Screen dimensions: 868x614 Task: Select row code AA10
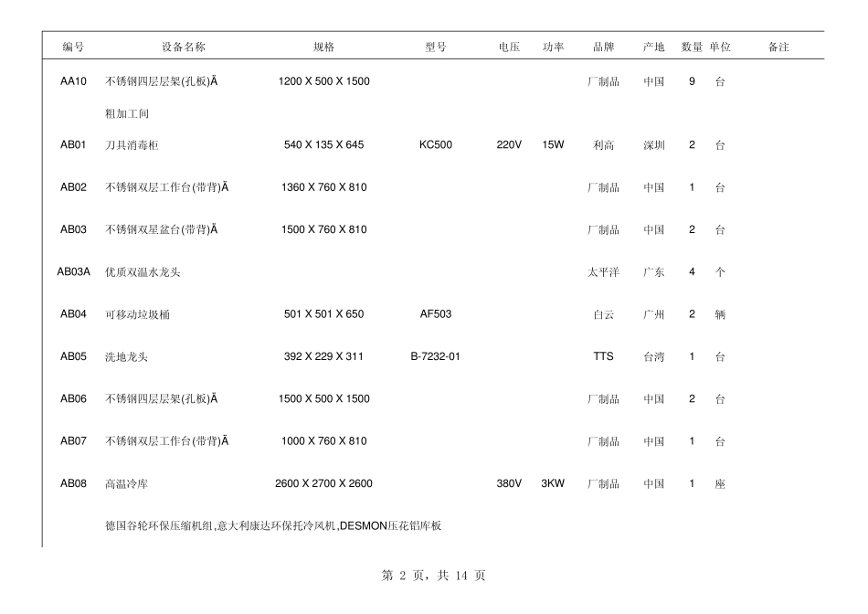click(x=74, y=81)
